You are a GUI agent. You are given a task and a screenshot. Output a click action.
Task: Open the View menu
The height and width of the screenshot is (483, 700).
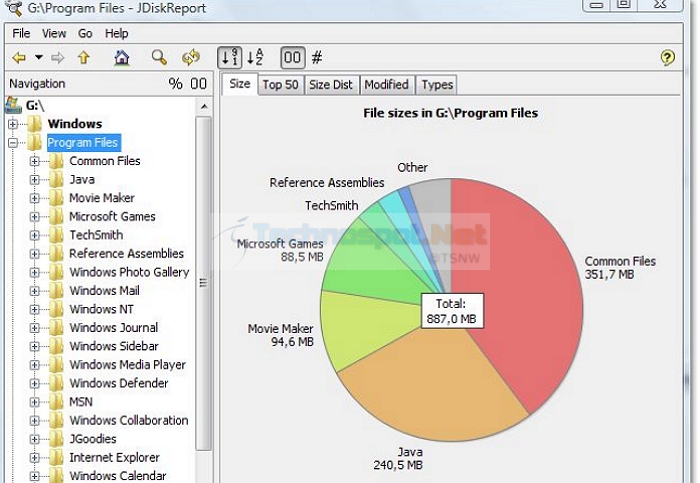pos(54,33)
